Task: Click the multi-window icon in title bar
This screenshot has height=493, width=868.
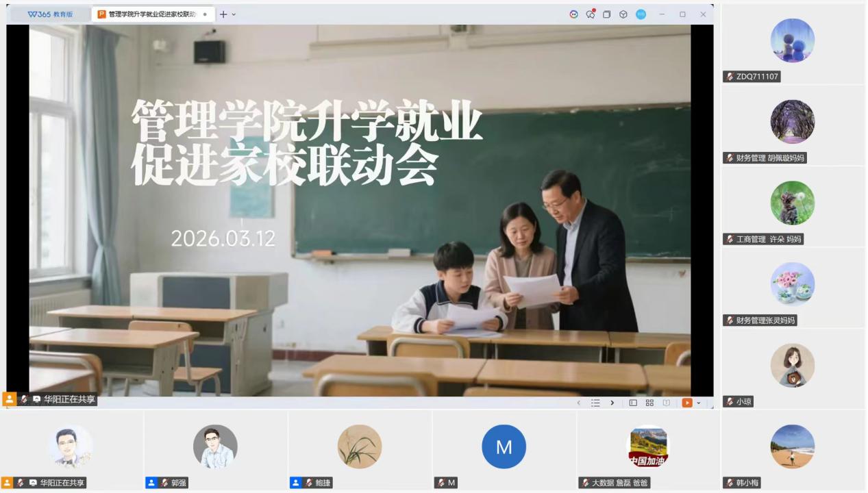Action: [606, 14]
